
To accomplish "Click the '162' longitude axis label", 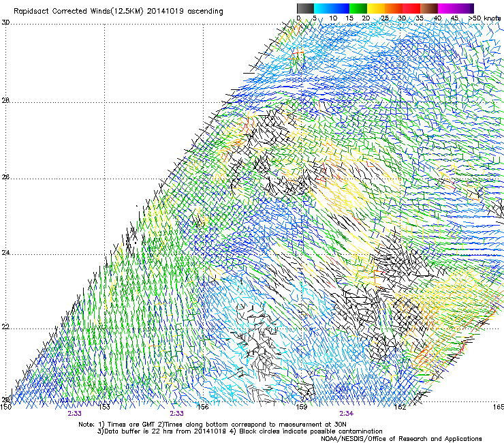I will (x=400, y=407).
